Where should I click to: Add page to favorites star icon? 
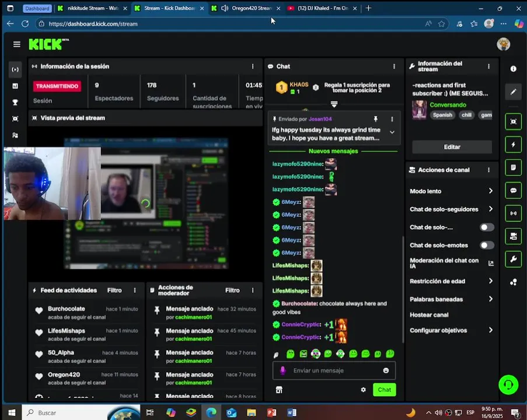441,24
